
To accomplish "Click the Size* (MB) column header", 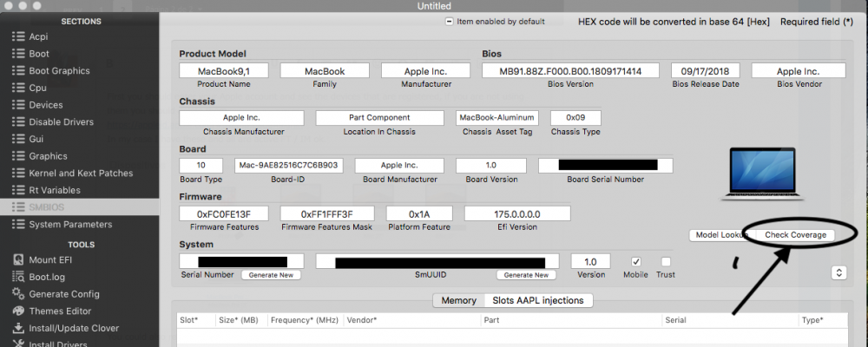I will 241,320.
